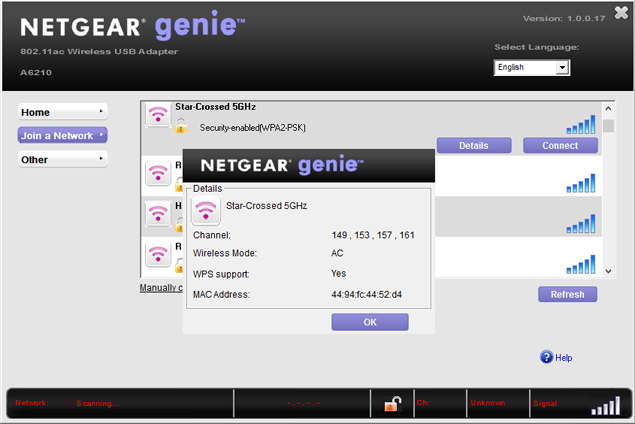The height and width of the screenshot is (424, 635).
Task: Click the Version: 1.0.0.17 text
Action: (x=564, y=18)
